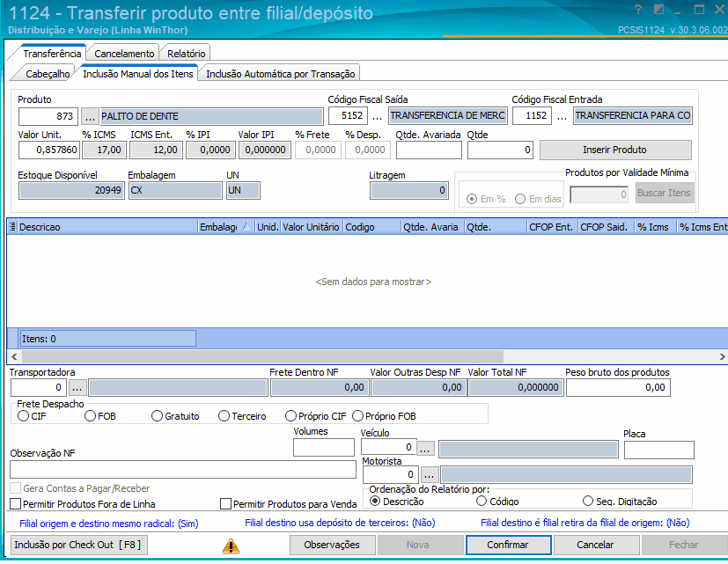Open the Código Fiscal Saída lookup ellipsis
728x564 pixels.
377,116
